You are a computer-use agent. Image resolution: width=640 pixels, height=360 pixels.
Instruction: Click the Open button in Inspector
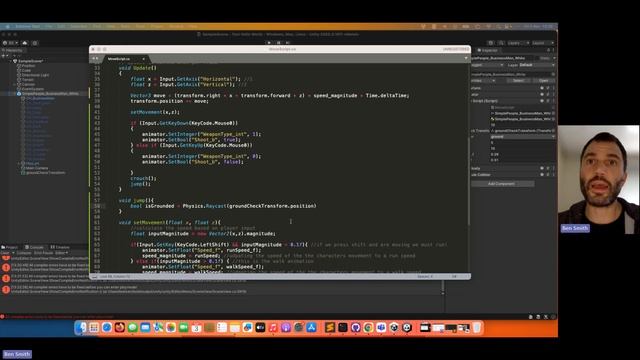coord(543,80)
